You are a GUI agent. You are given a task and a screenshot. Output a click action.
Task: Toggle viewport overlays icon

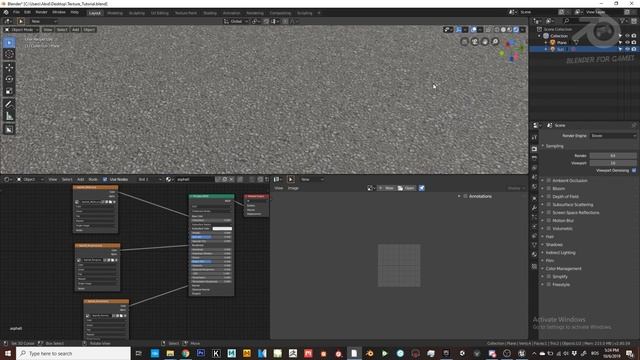(473, 30)
